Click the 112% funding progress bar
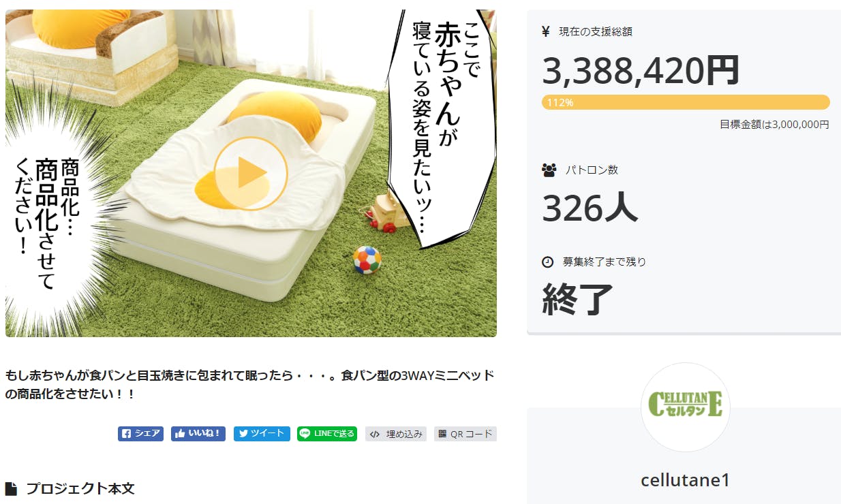The width and height of the screenshot is (841, 504). [686, 103]
